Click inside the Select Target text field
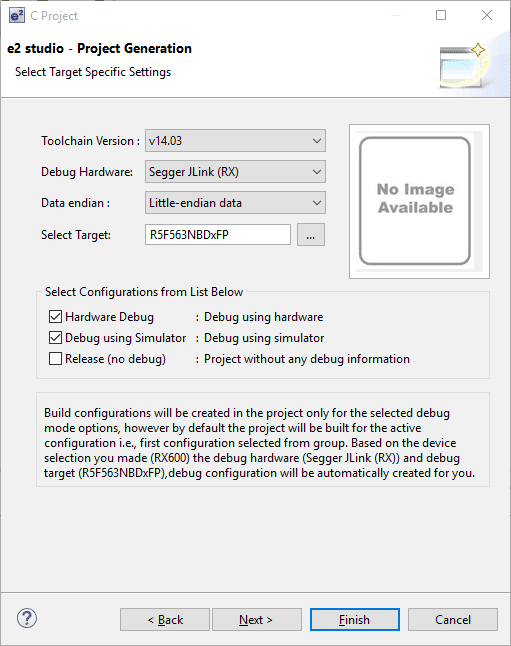This screenshot has width=511, height=646. point(218,234)
